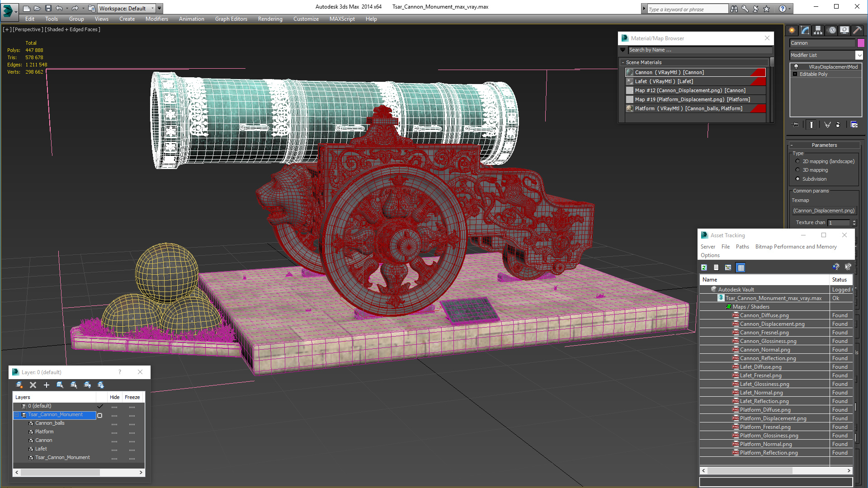Click the Undo icon in toolbar

click(60, 8)
